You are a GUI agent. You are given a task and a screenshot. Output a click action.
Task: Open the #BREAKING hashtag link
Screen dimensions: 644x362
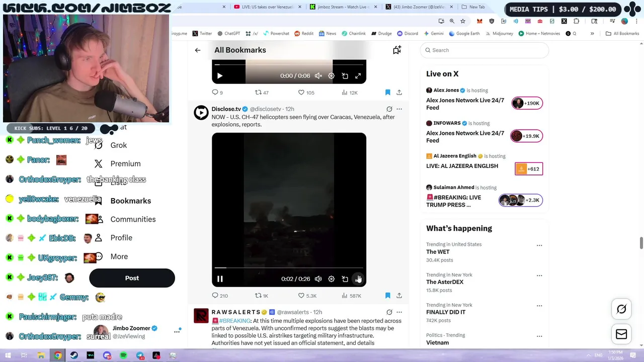click(234, 321)
